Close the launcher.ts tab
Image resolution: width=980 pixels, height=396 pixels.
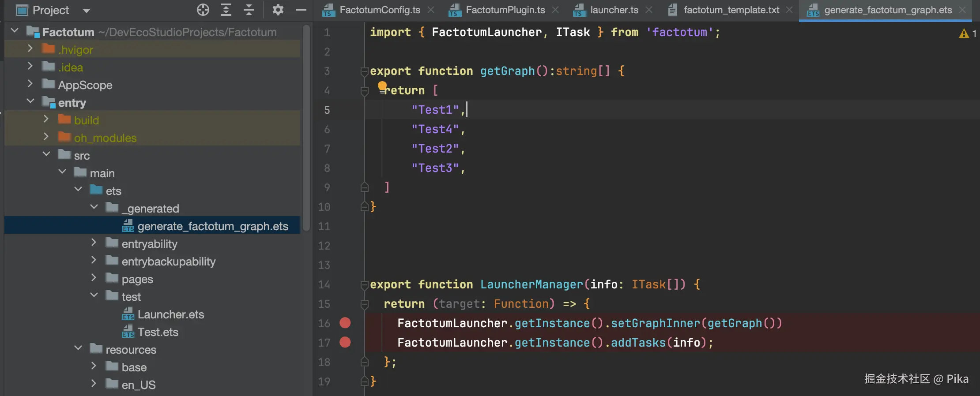coord(649,10)
